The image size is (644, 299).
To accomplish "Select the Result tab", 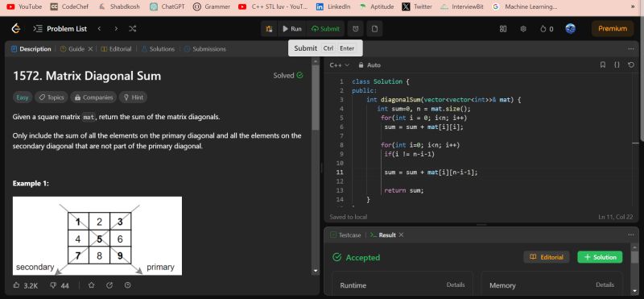I will [383, 235].
